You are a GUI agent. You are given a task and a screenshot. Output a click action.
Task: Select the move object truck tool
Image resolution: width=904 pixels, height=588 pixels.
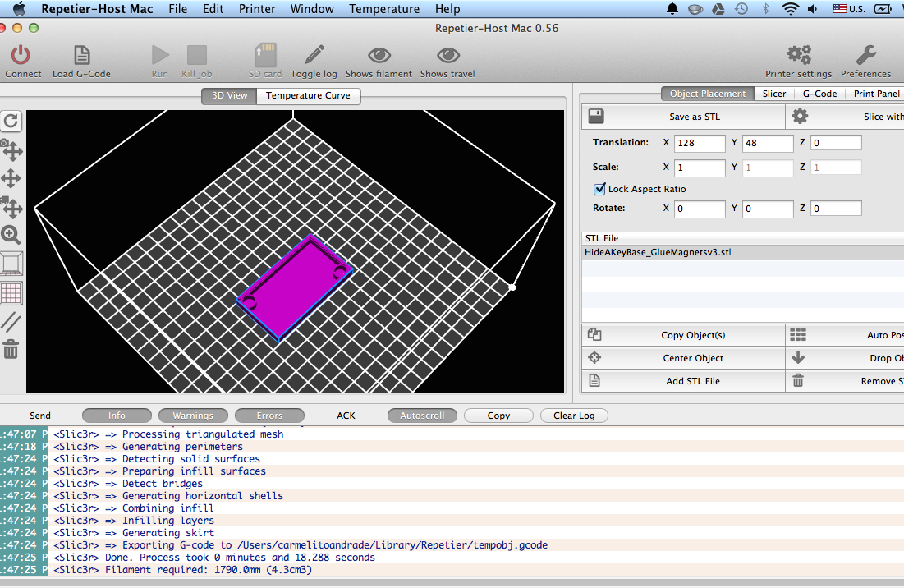click(x=11, y=206)
